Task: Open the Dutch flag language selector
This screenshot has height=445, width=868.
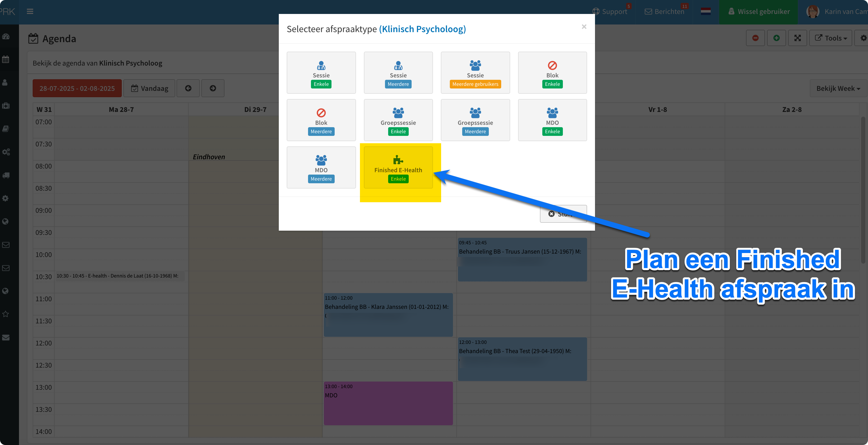Action: 706,11
